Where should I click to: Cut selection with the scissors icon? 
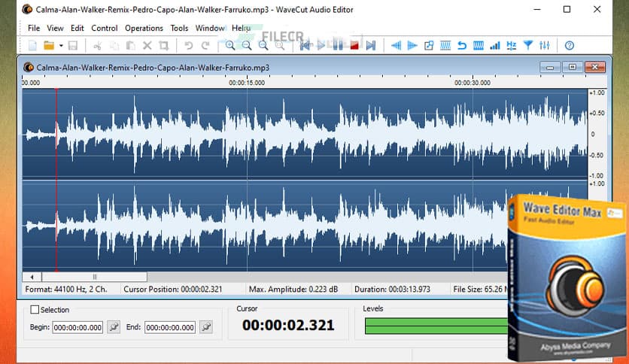[97, 45]
